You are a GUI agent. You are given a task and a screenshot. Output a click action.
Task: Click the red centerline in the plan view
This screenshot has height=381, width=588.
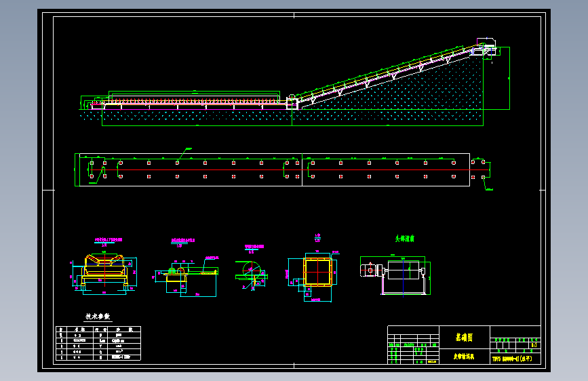point(289,170)
